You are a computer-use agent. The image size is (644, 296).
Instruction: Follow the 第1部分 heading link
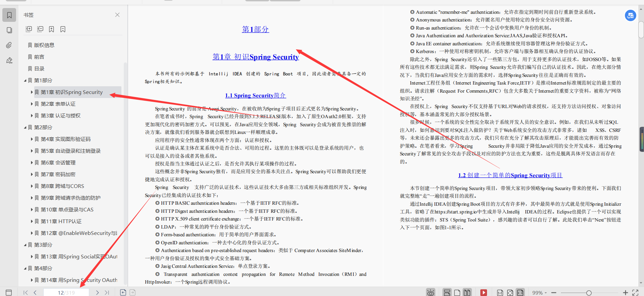[x=256, y=30]
